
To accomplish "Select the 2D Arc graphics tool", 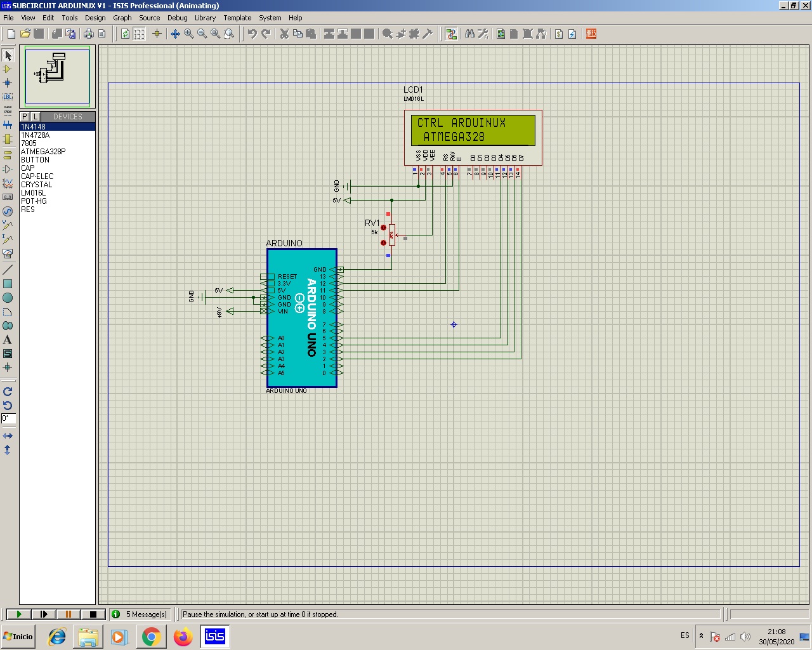I will click(x=8, y=311).
